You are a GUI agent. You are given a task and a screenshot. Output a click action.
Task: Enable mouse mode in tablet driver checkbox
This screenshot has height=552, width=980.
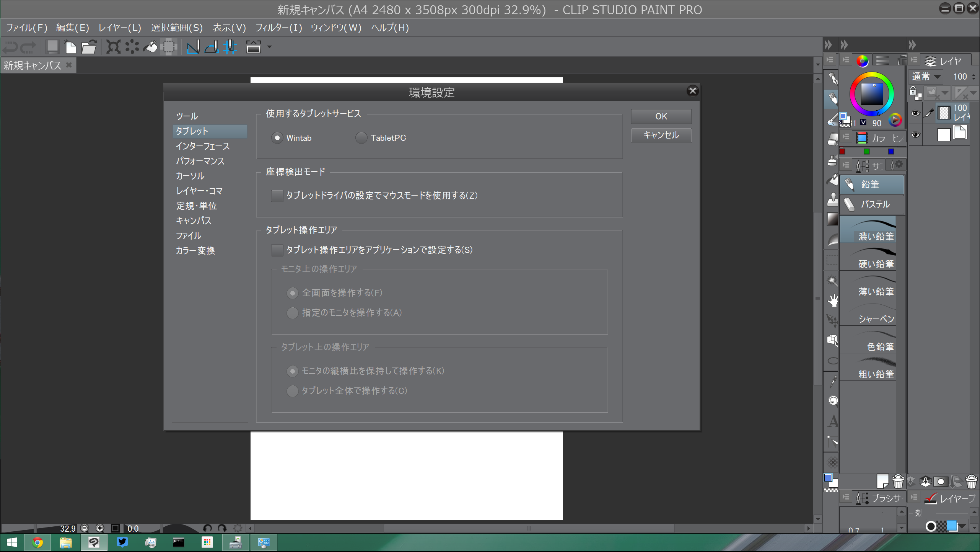277,196
